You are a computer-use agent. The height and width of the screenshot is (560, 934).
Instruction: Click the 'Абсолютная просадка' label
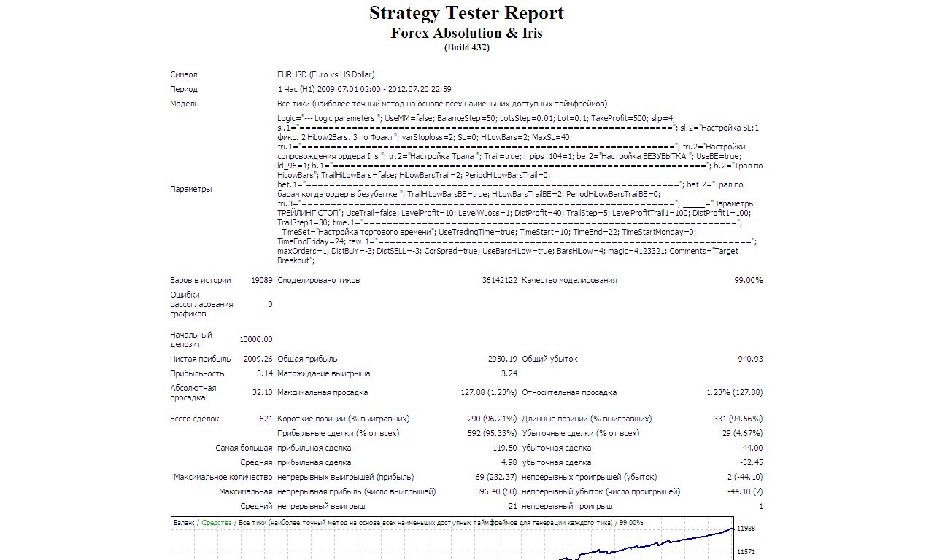(193, 393)
